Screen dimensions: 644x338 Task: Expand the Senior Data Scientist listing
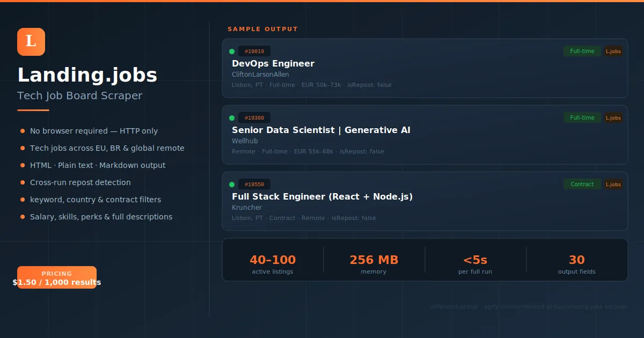[x=425, y=135]
